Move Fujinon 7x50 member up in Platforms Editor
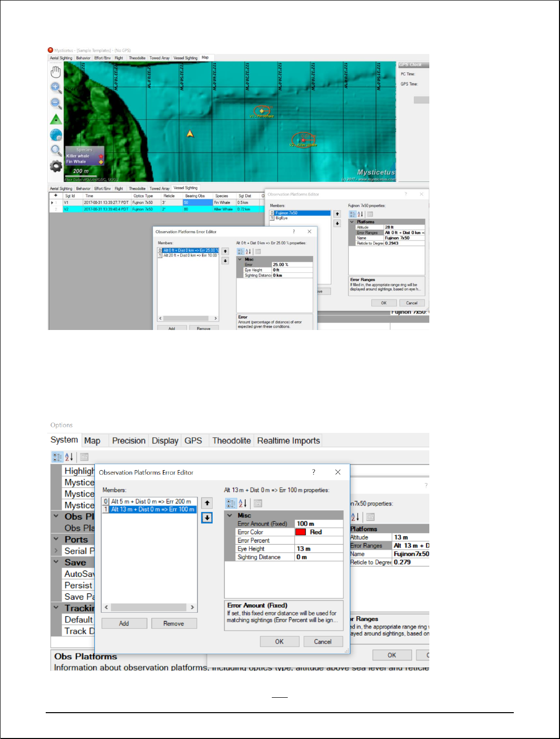The height and width of the screenshot is (739, 560). point(337,214)
